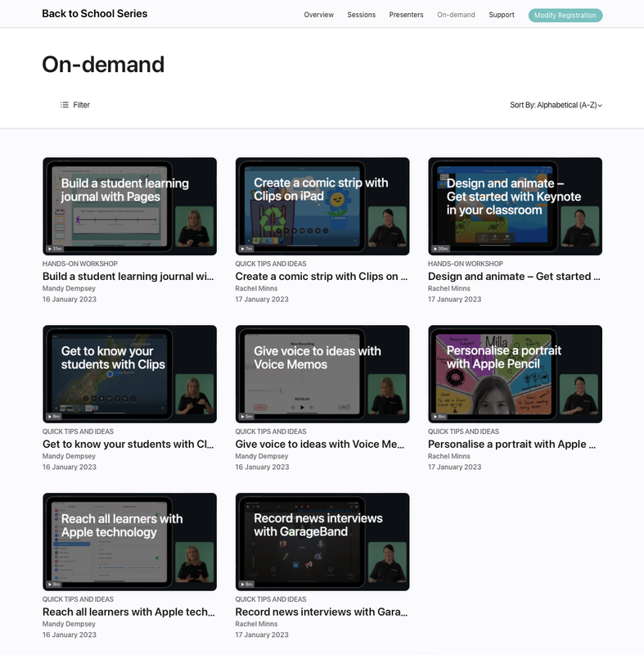Click play duration badge on Pages journal video
Viewport: 644px width, 655px height.
[x=55, y=248]
